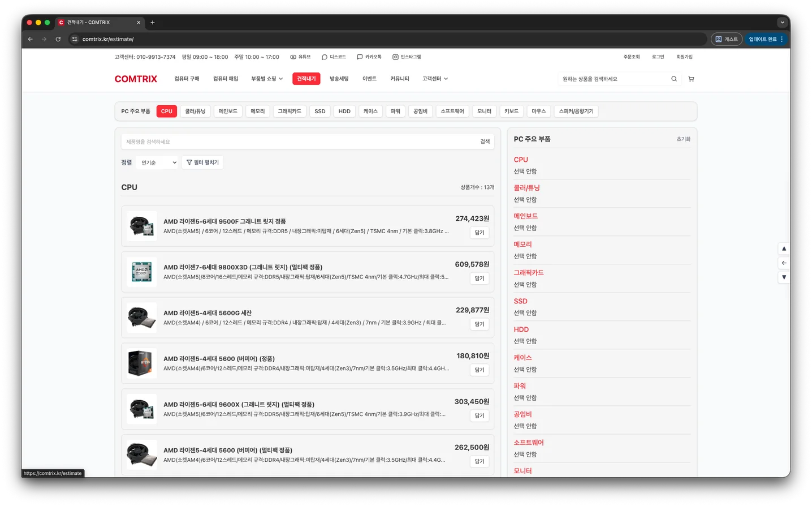The height and width of the screenshot is (506, 812).
Task: Click the browser address bar showing comtrix.kr/estimate/
Action: pyautogui.click(x=387, y=39)
